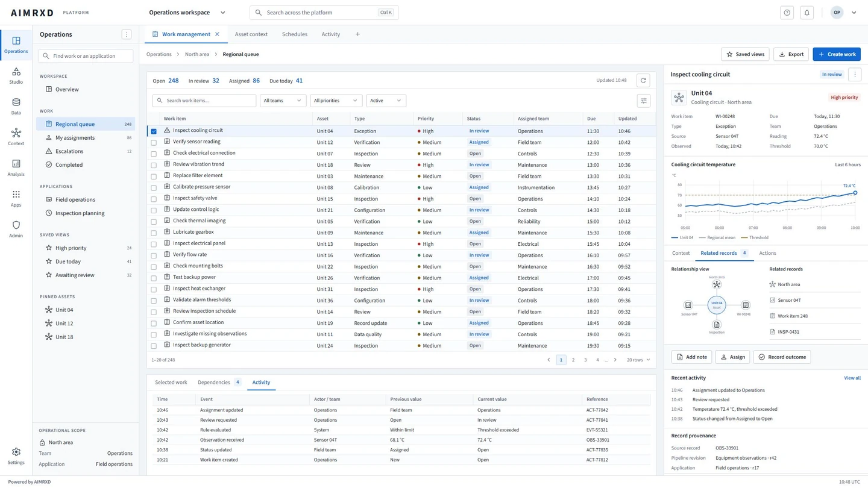This screenshot has width=868, height=488.
Task: Open the Dependencies tab
Action: [219, 383]
